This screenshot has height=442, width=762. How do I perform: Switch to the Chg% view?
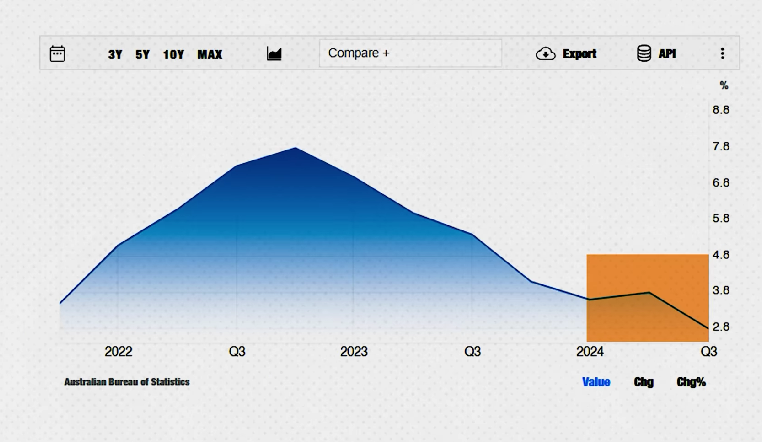[x=691, y=382]
